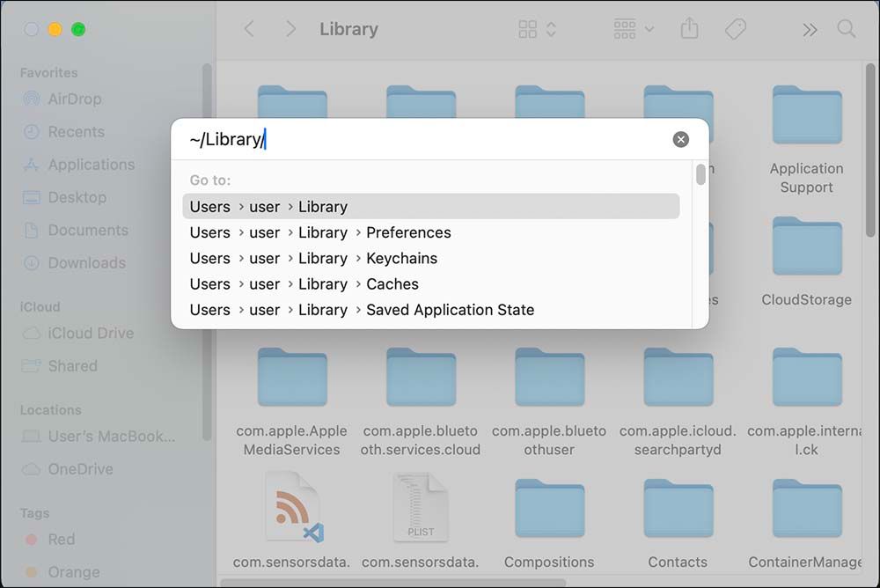Clear the Go to path field
The image size is (880, 588).
point(681,139)
